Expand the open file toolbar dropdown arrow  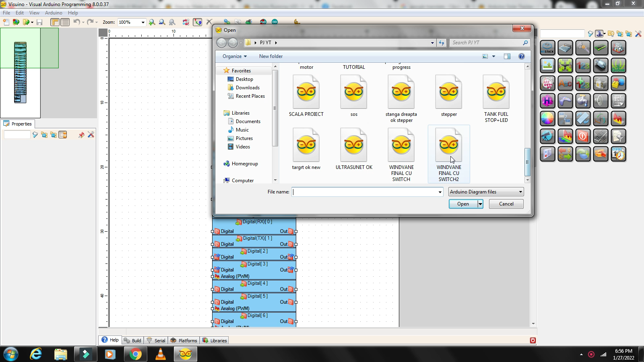32,22
